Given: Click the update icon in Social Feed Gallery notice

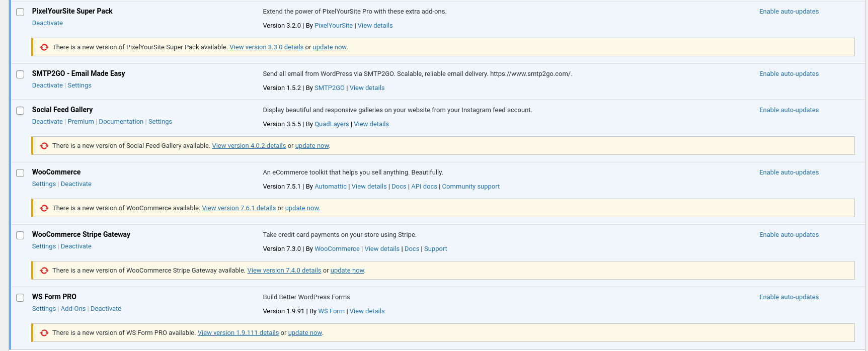Looking at the screenshot, I should [x=44, y=146].
